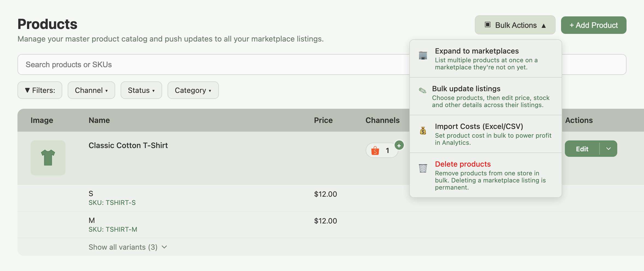Click the $12.00 price for variant M
The width and height of the screenshot is (644, 271).
[x=326, y=221]
